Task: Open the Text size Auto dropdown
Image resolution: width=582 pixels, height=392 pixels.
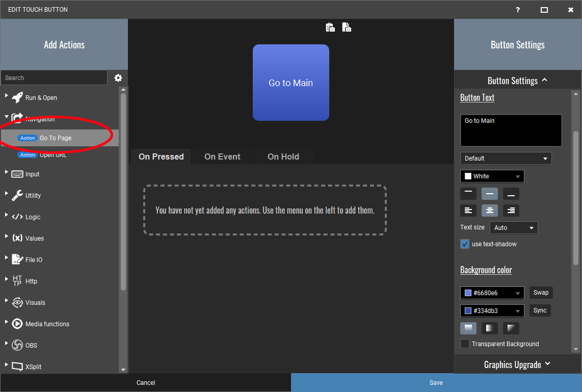Action: click(x=513, y=228)
